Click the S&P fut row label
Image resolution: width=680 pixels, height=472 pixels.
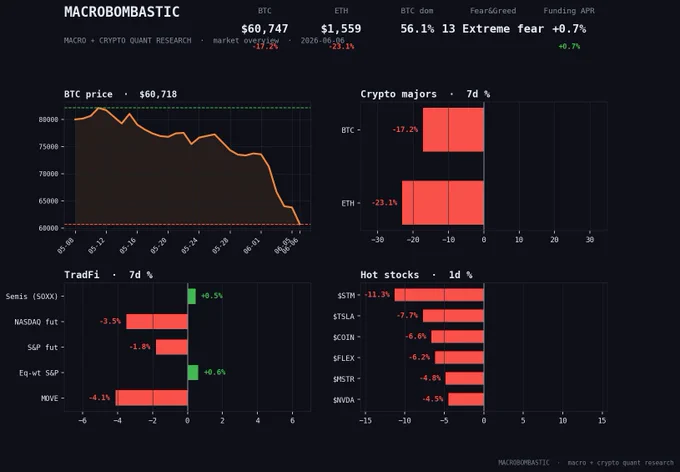42,347
